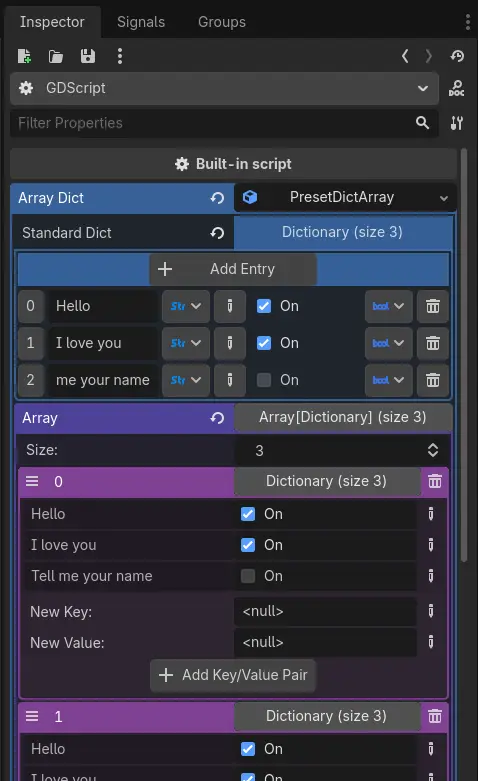The height and width of the screenshot is (781, 478).
Task: Switch to the Signals tab
Action: (x=141, y=22)
